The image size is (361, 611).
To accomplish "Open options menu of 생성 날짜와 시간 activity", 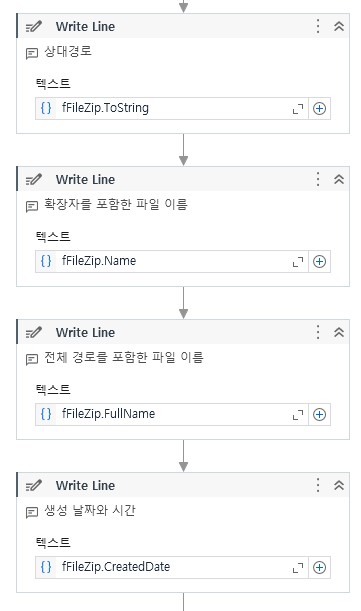I will tap(318, 485).
